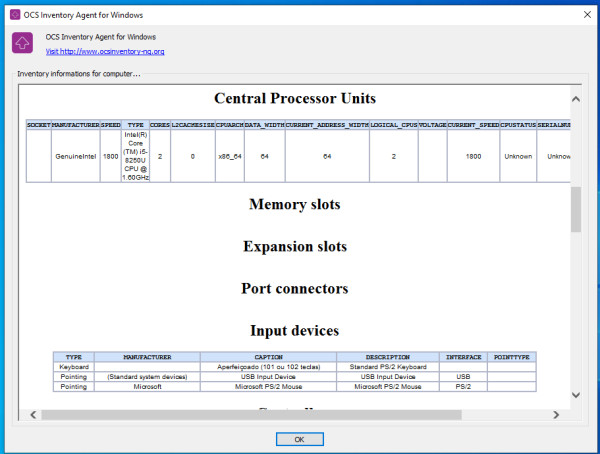This screenshot has height=454, width=600.
Task: Click the OK button
Action: point(300,439)
